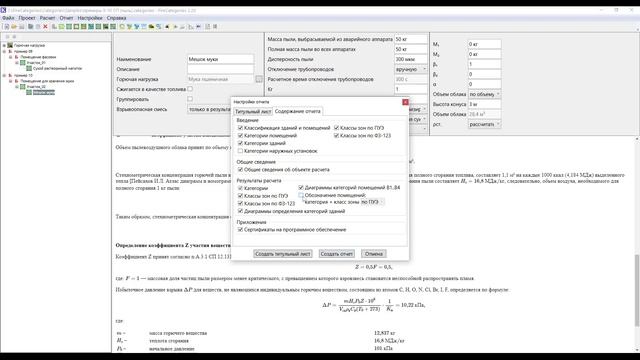Collapse the пример 09 tree node
Screen dimensions: 640x360
coord(4,51)
